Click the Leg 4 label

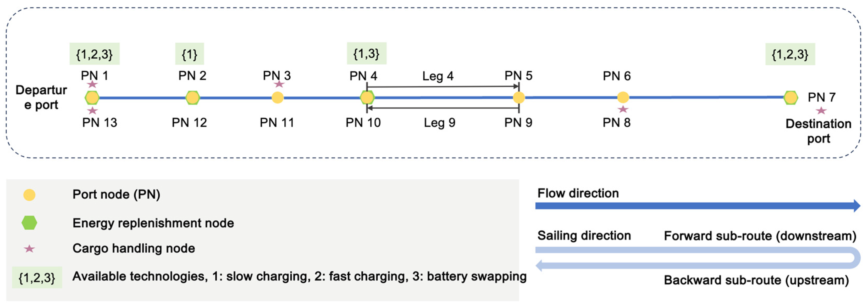[438, 76]
